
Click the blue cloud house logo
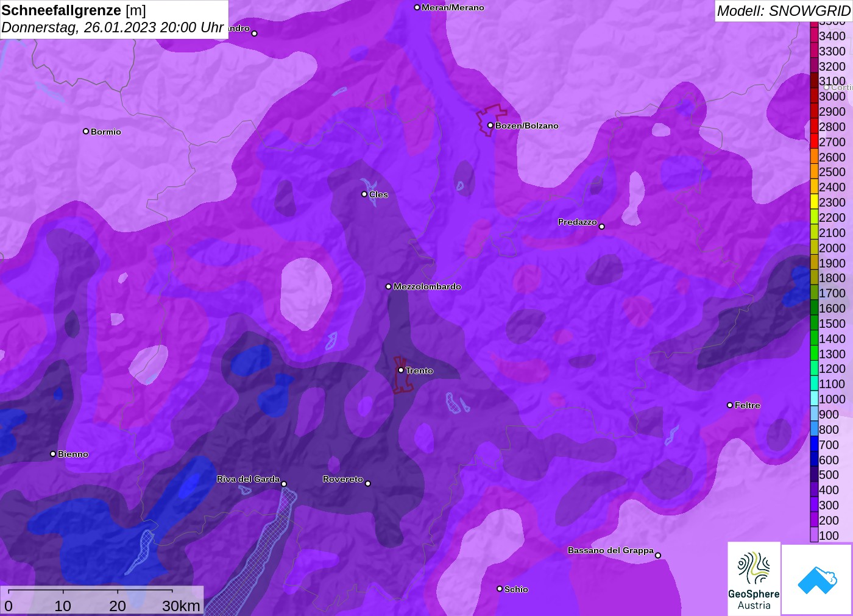817,579
